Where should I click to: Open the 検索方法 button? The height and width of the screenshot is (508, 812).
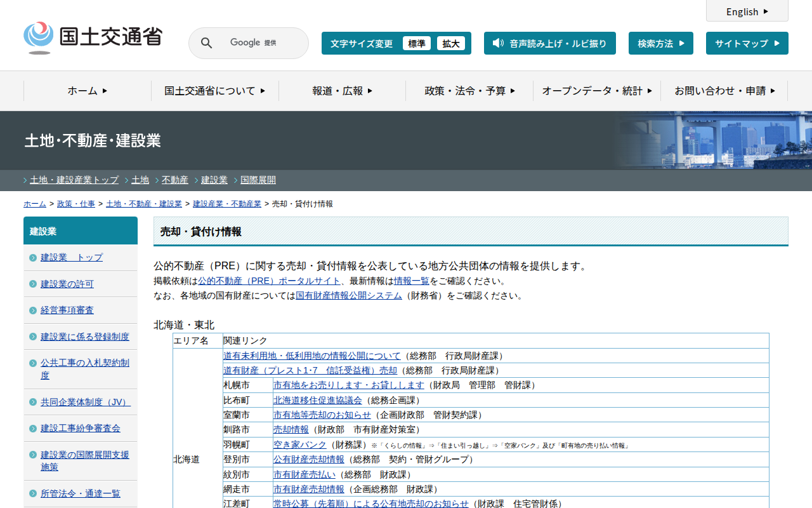(x=660, y=43)
